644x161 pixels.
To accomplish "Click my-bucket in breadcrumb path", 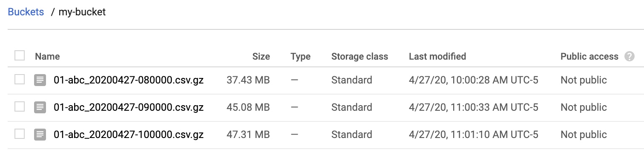I will pos(82,12).
